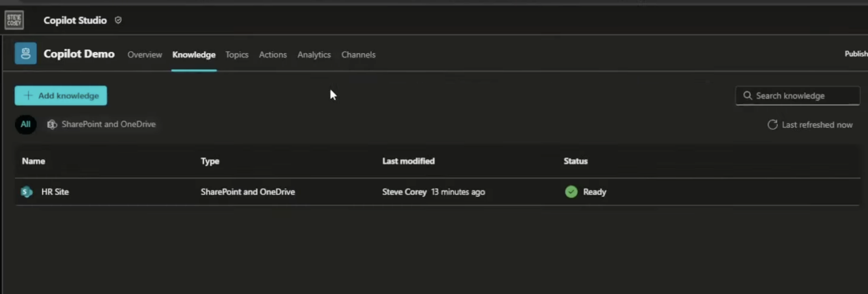The width and height of the screenshot is (868, 294).
Task: Sort by the Last modified column header
Action: [408, 161]
